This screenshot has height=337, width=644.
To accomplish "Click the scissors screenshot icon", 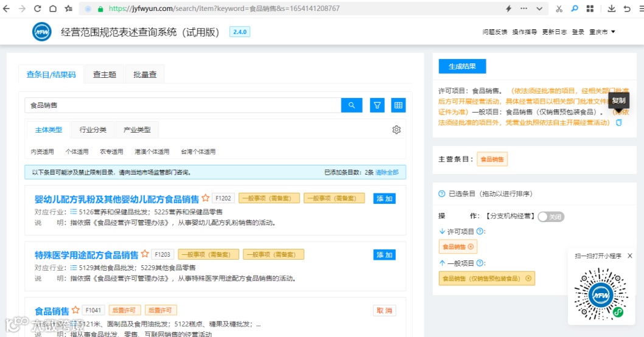I will (x=559, y=9).
